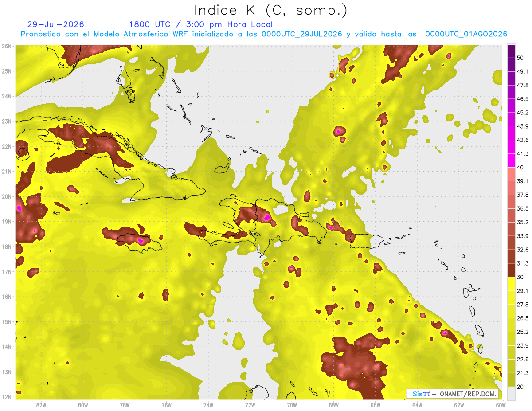Select the longitude label "74W"

point(208,405)
